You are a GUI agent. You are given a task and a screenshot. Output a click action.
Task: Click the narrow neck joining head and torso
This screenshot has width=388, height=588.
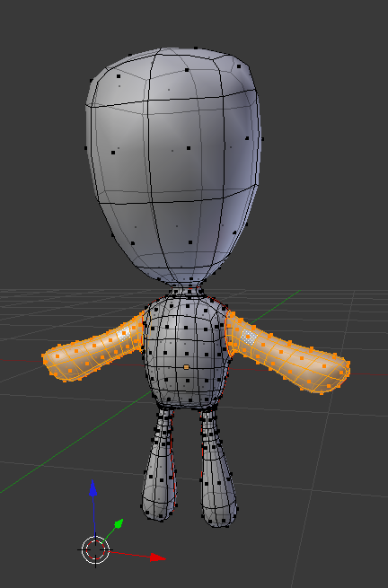pyautogui.click(x=187, y=291)
